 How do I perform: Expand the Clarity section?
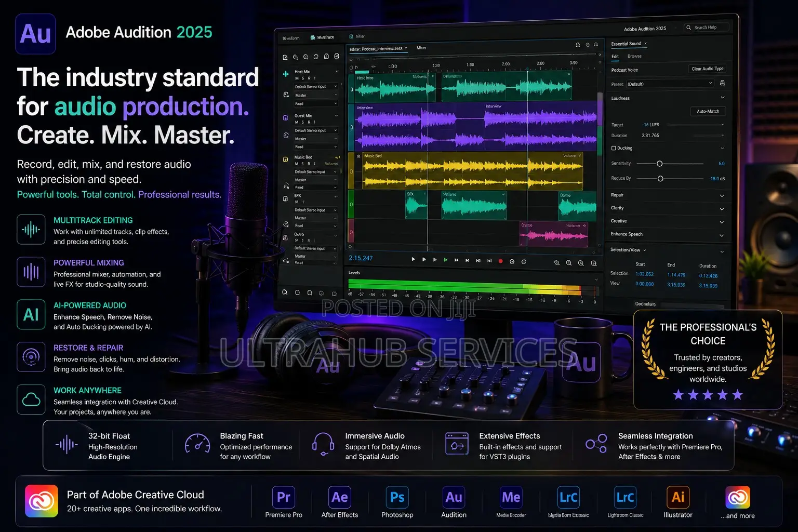click(722, 209)
